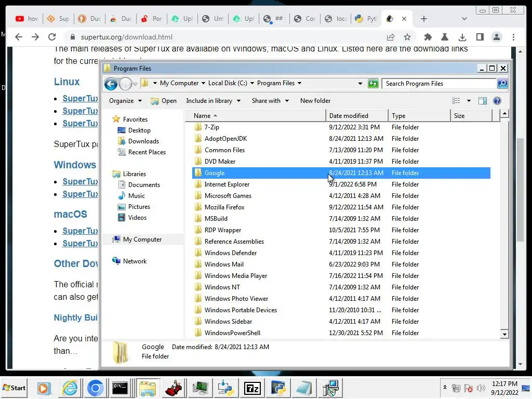Open 7-Zip from the taskbar

[252, 388]
